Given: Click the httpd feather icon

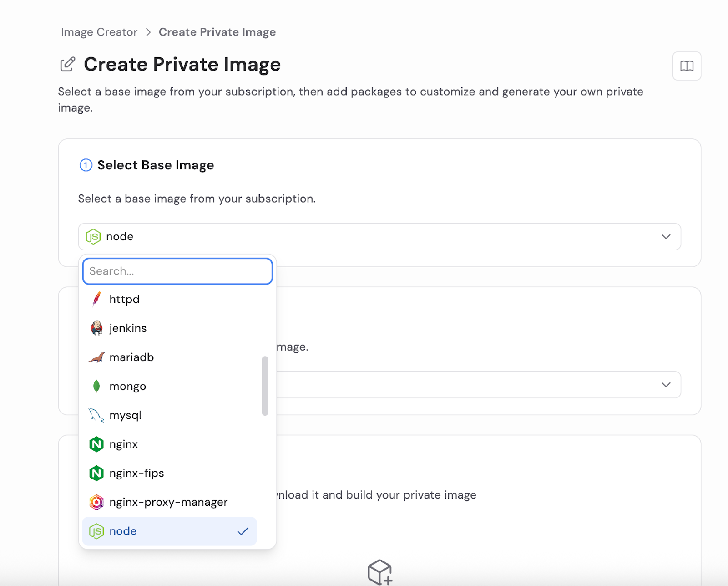Looking at the screenshot, I should [96, 299].
